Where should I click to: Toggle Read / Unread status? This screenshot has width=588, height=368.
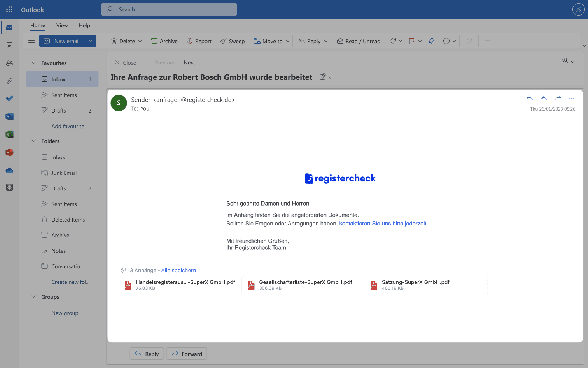[359, 41]
